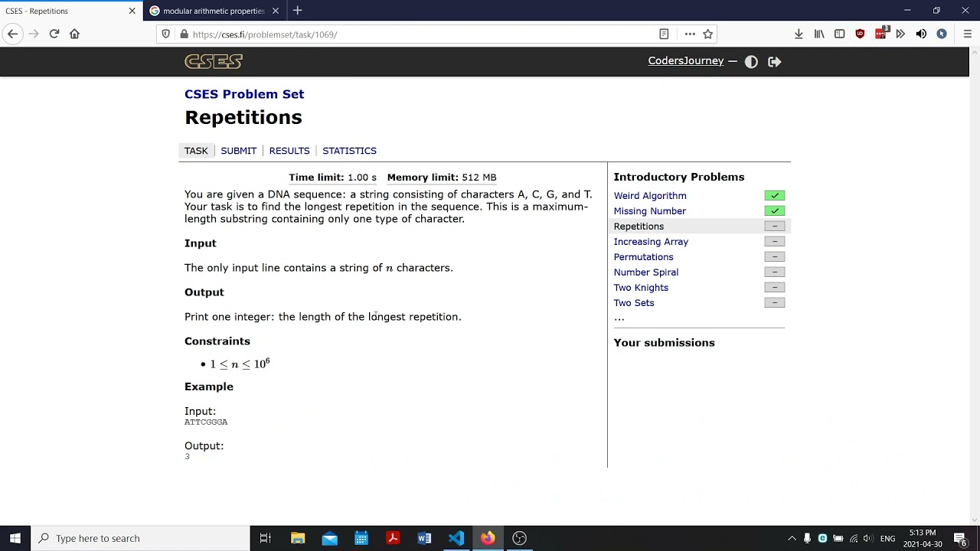Click green check status for Weird Algorithm
This screenshot has width=980, height=551.
774,196
